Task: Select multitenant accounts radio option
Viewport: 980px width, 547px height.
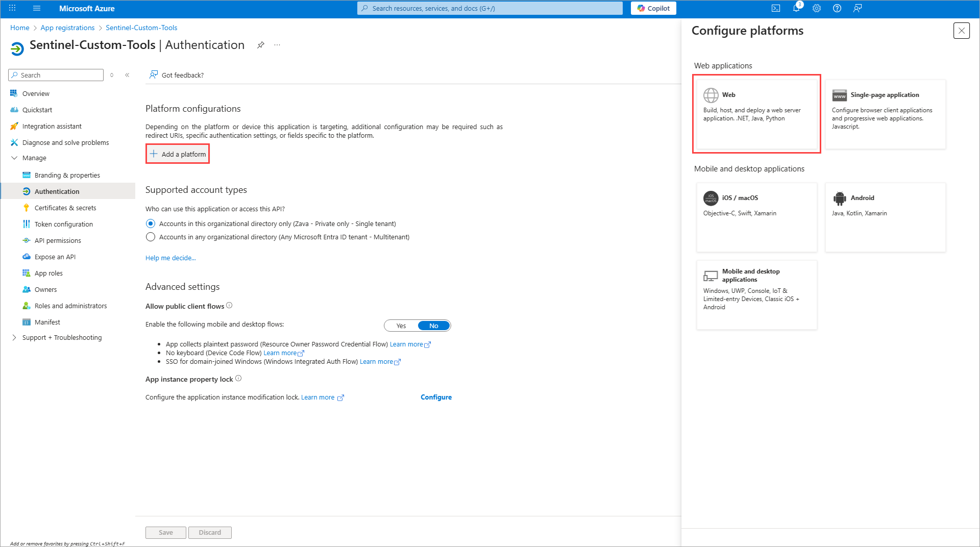Action: (151, 237)
